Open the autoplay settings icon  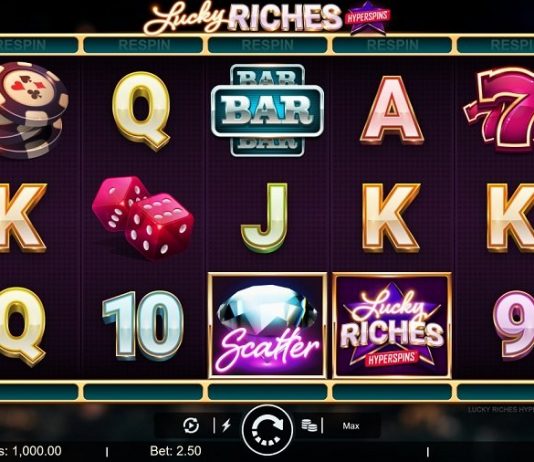coord(191,426)
